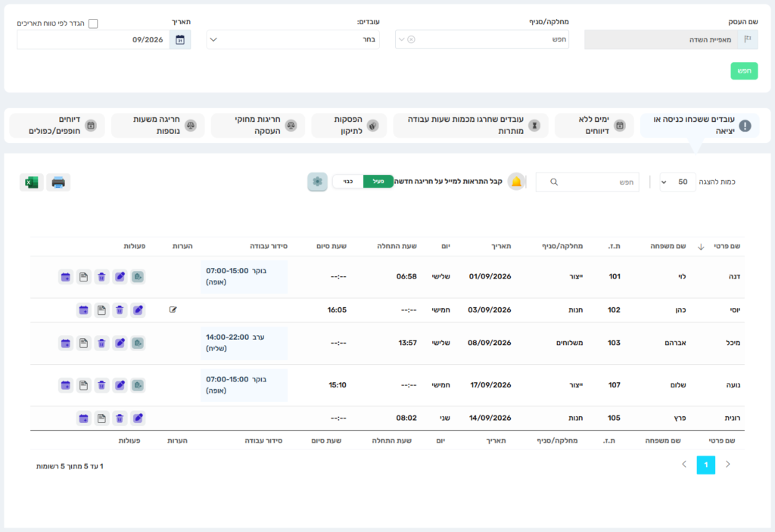775x532 pixels.
Task: Print the report with printer icon
Action: pos(58,182)
